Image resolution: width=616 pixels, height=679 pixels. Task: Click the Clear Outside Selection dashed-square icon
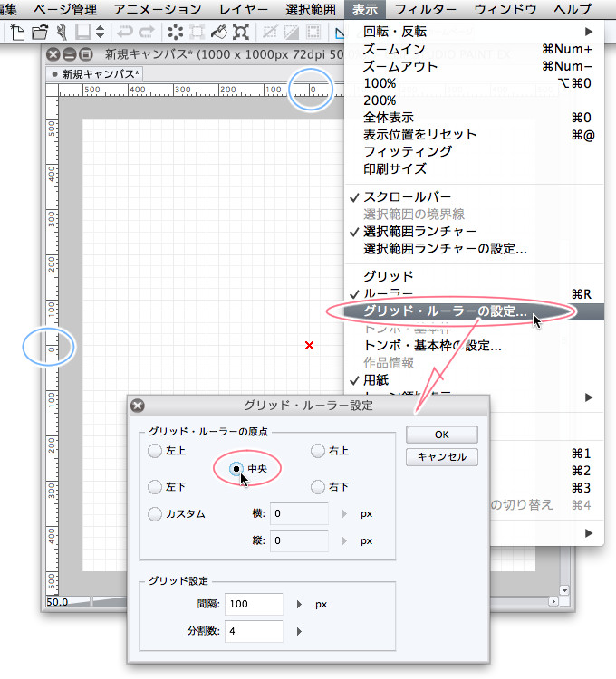coord(197,32)
